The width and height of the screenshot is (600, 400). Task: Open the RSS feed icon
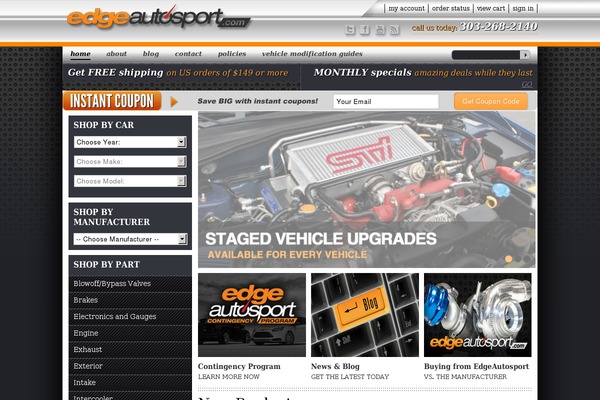[x=394, y=29]
